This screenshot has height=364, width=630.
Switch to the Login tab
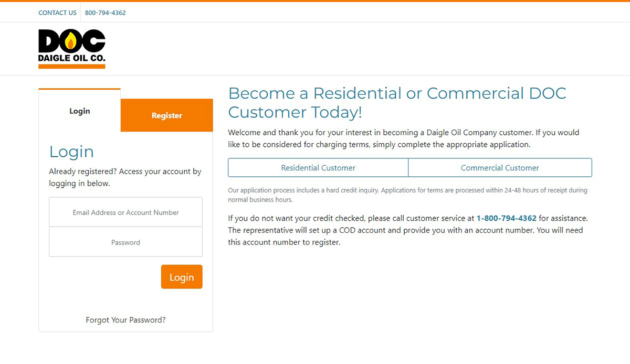point(80,111)
